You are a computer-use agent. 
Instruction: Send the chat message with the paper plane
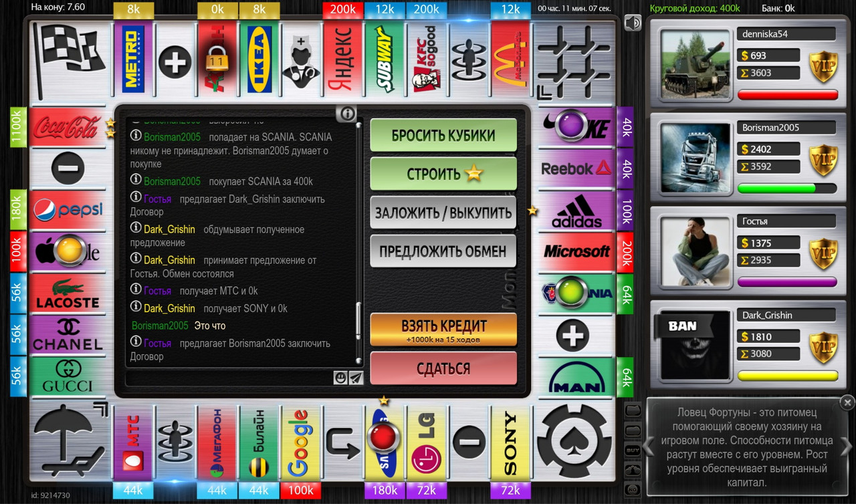356,378
